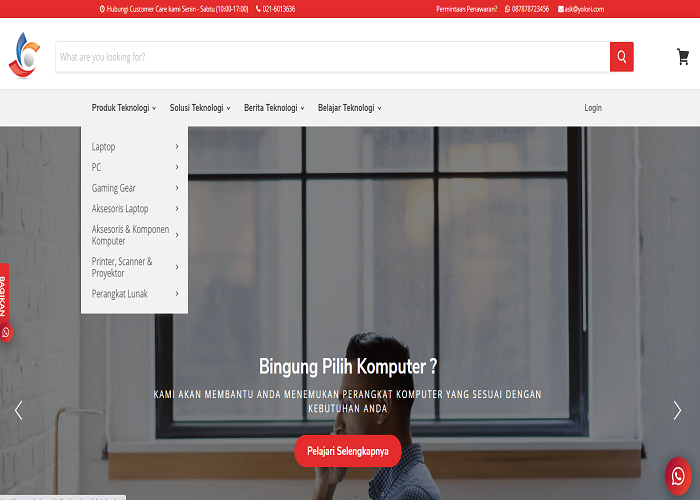Advance to next slide with right arrow
Screen dimensions: 700x500
click(x=677, y=410)
